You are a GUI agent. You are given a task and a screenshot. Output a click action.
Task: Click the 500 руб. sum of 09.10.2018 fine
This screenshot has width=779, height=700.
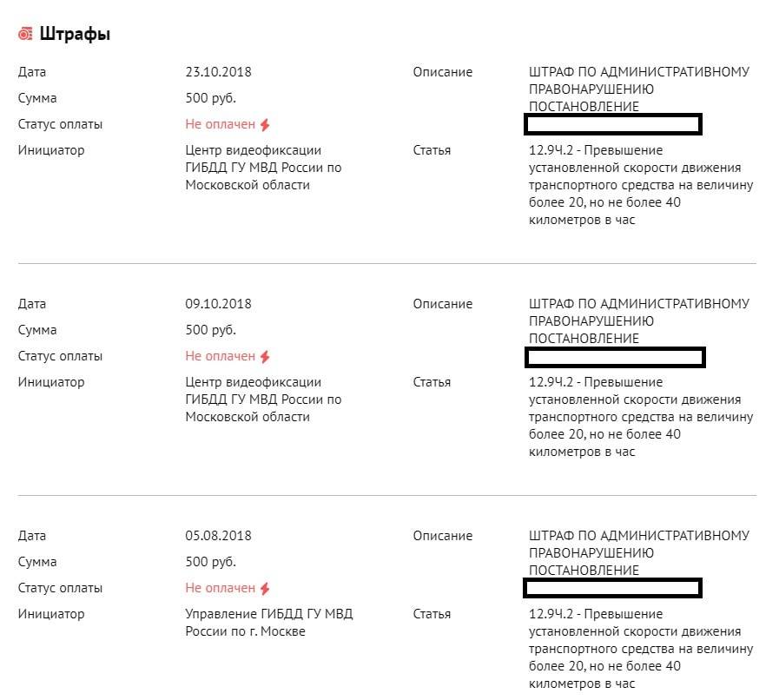210,330
